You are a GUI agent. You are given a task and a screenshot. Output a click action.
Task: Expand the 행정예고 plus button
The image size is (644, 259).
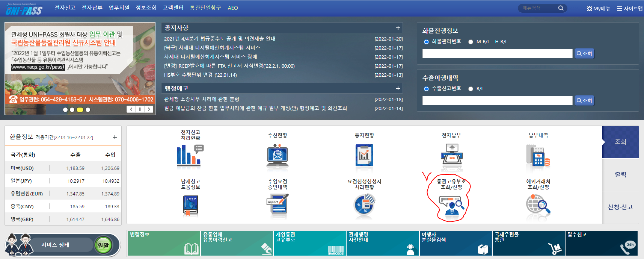pyautogui.click(x=398, y=88)
